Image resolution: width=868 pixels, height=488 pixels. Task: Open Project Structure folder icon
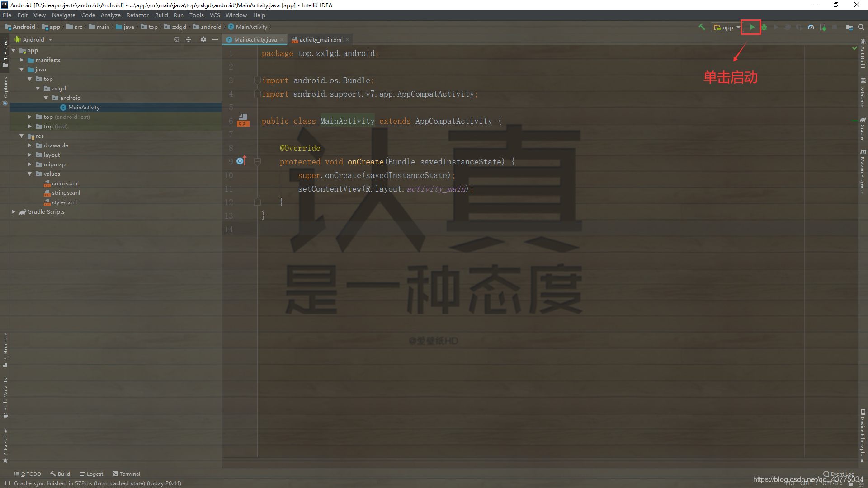849,27
